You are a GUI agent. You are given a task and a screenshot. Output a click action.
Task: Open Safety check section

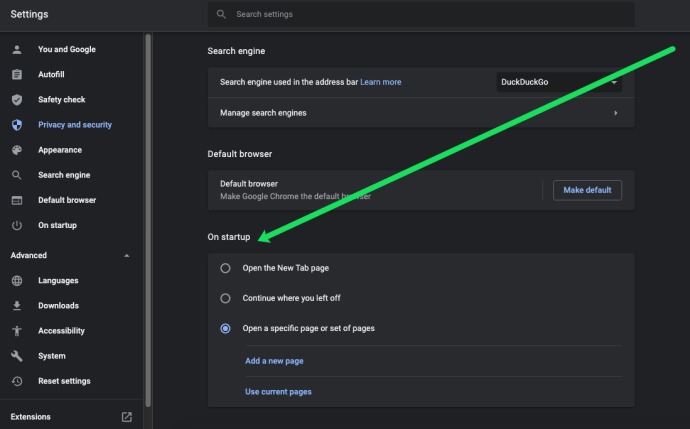tap(62, 99)
